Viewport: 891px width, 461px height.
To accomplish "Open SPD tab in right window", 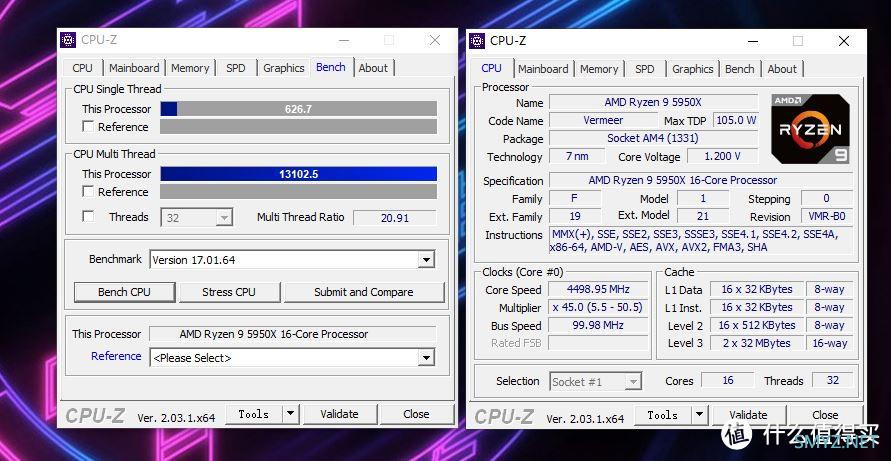I will point(644,69).
